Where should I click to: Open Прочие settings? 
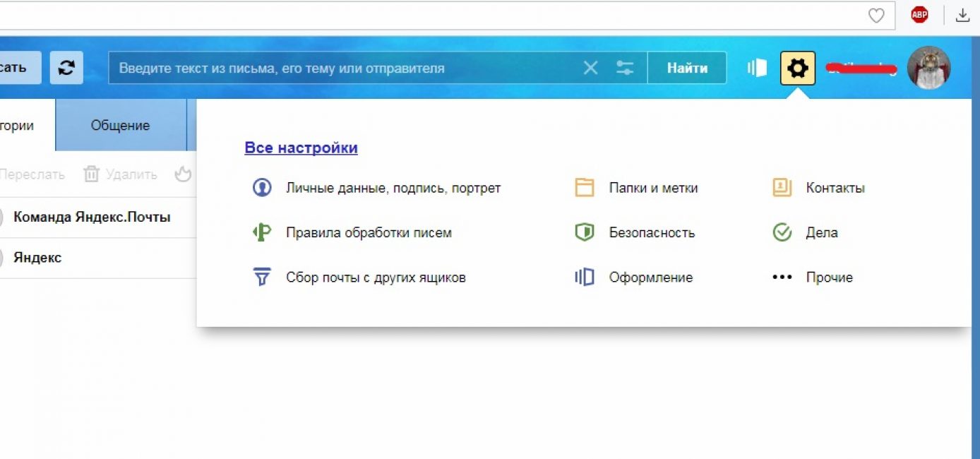(x=830, y=278)
